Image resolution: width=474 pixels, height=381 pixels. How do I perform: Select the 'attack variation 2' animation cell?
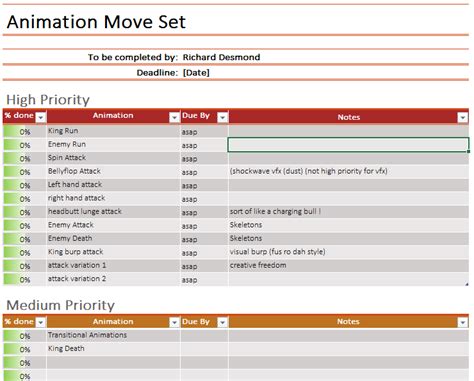pyautogui.click(x=113, y=279)
